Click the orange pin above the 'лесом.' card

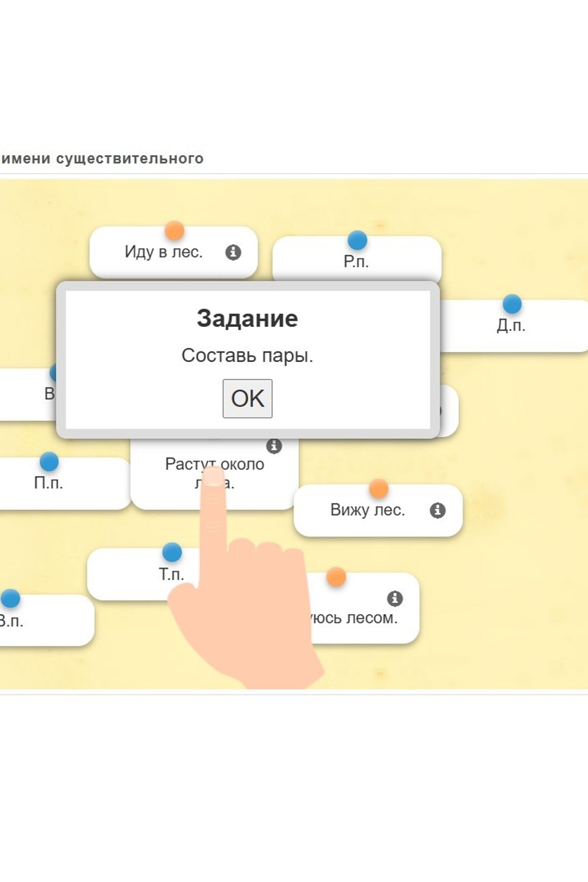click(336, 577)
